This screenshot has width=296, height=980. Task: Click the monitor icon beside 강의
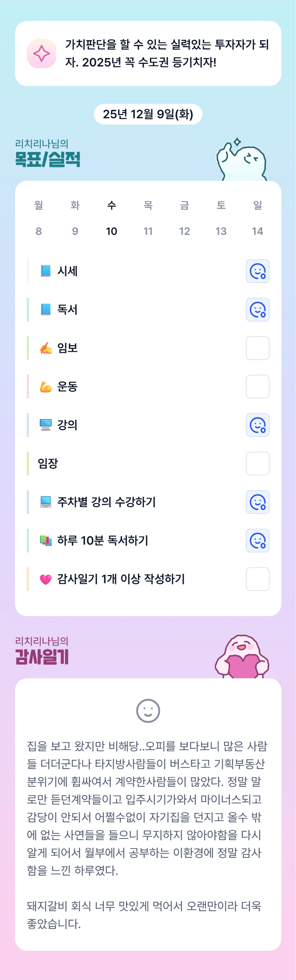click(x=46, y=425)
